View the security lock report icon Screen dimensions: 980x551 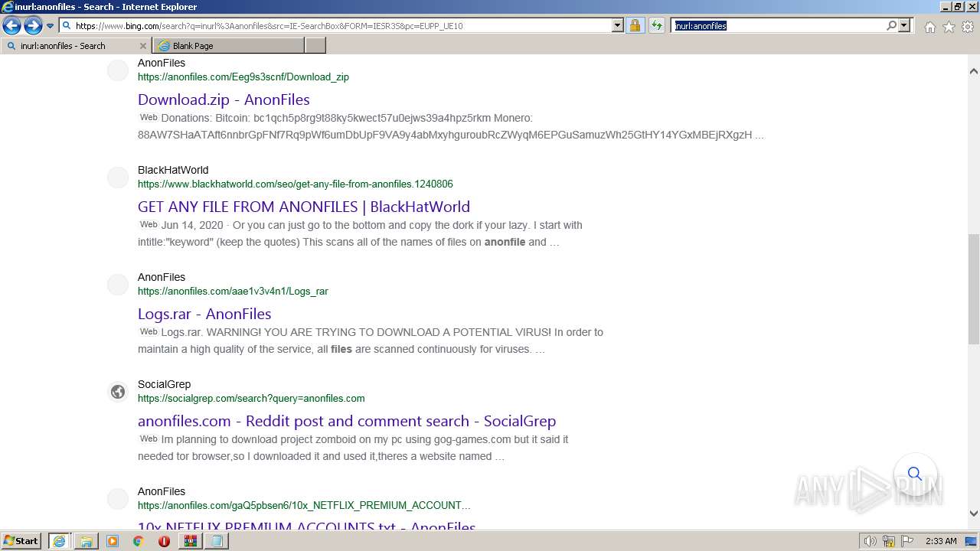pos(635,25)
